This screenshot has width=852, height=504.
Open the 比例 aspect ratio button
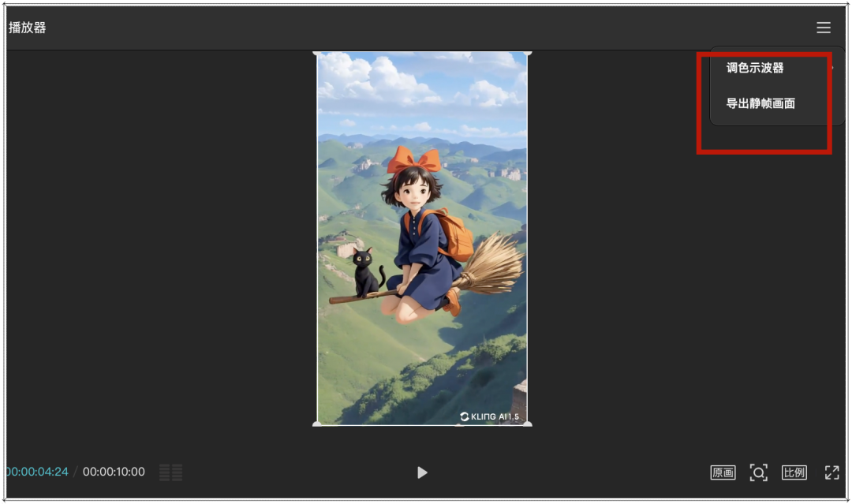tap(794, 472)
